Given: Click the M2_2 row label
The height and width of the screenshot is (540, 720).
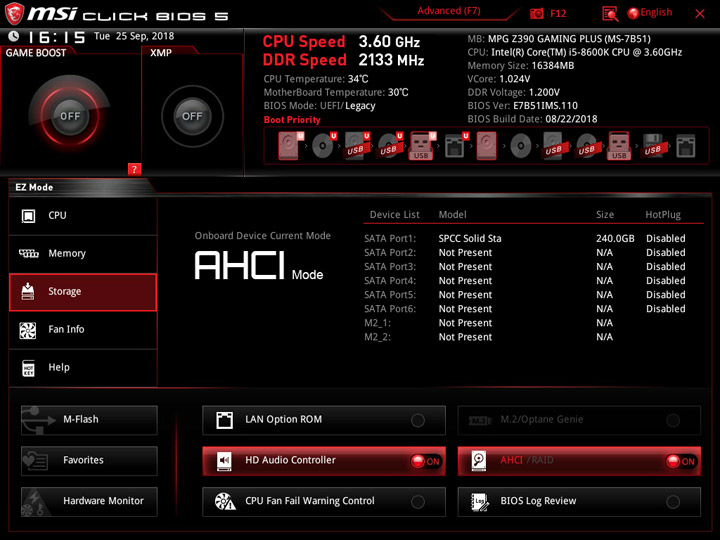Looking at the screenshot, I should (x=377, y=337).
